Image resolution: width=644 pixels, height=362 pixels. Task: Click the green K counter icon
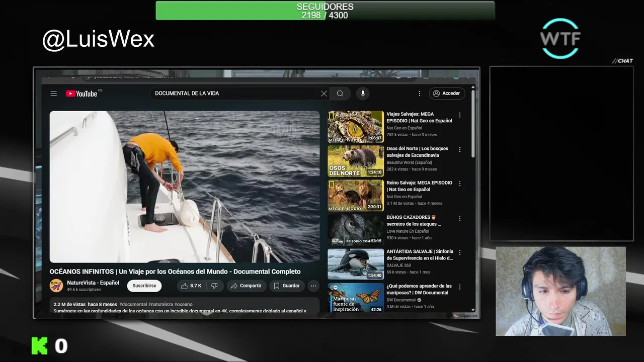(40, 346)
